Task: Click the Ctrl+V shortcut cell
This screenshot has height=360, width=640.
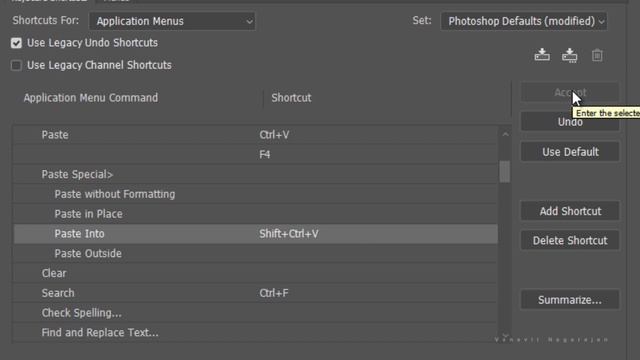Action: point(274,135)
